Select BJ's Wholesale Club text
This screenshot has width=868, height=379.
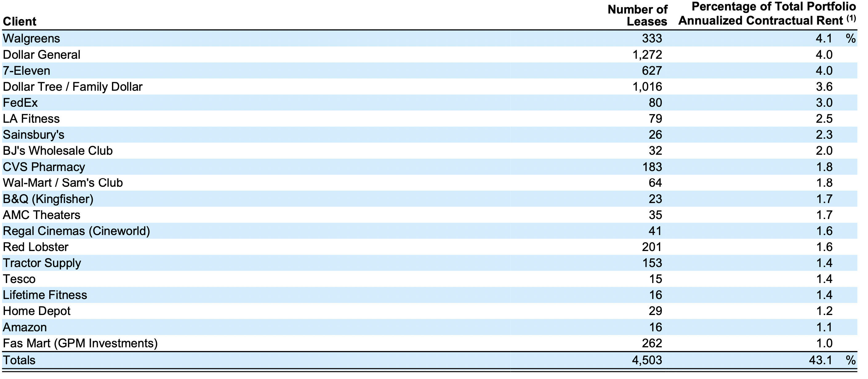pyautogui.click(x=58, y=151)
